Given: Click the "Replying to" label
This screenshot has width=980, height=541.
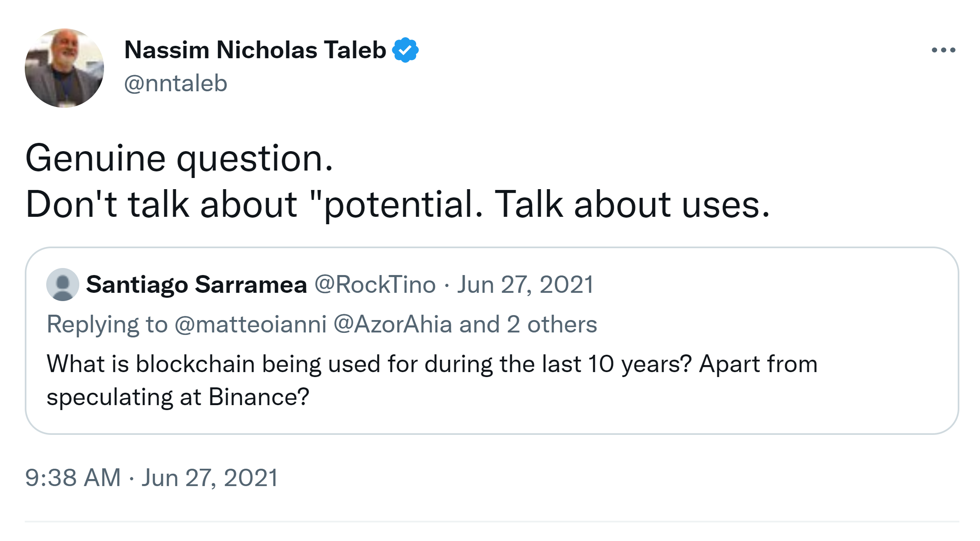Looking at the screenshot, I should 107,324.
